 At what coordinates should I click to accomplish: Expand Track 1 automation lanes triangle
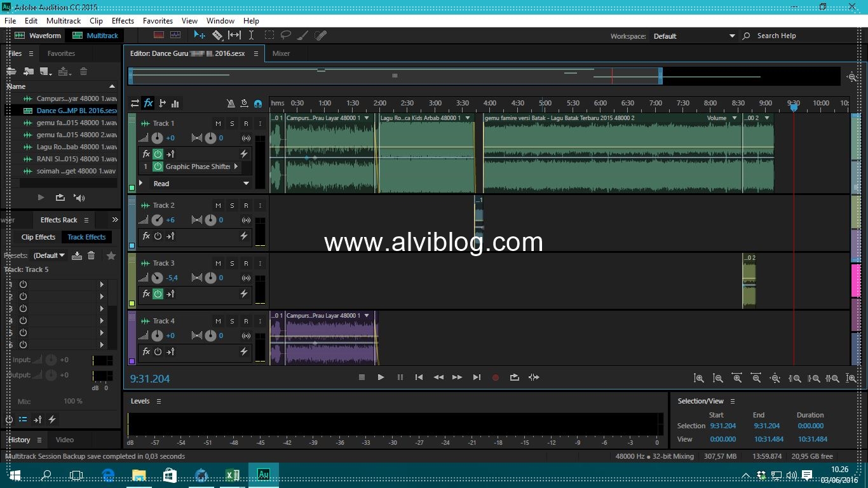[x=141, y=183]
